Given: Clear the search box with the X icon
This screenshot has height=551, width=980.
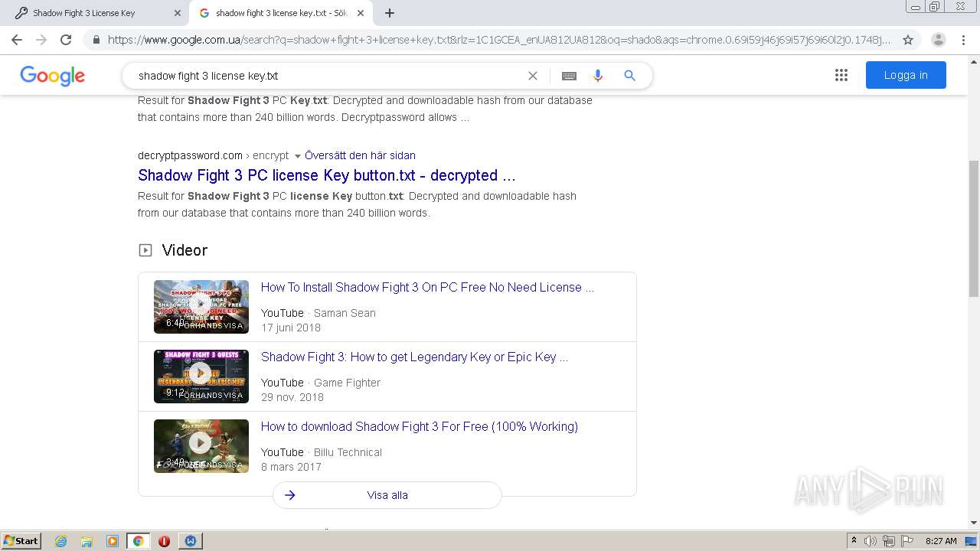Looking at the screenshot, I should click(x=533, y=76).
